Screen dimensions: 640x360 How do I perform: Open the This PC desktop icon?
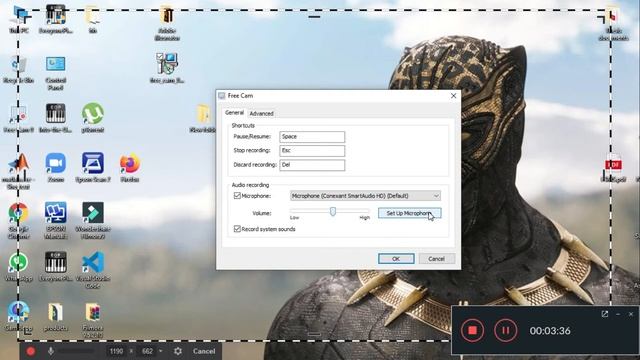tap(18, 18)
